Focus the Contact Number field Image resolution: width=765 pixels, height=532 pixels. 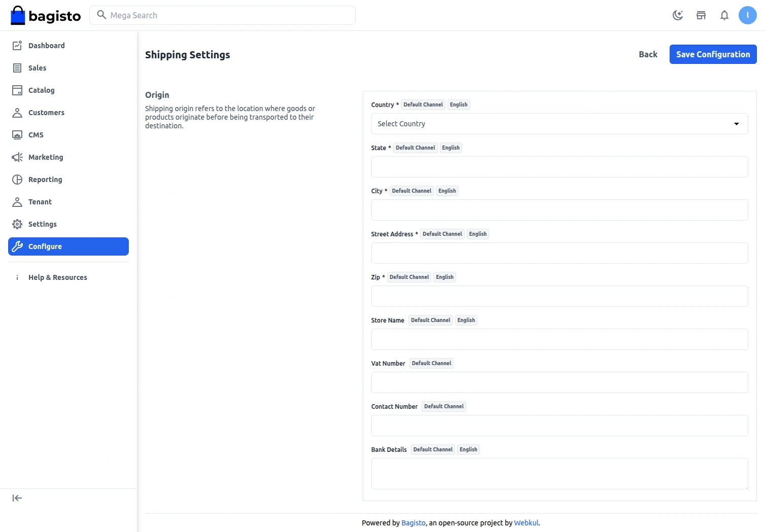click(x=560, y=425)
